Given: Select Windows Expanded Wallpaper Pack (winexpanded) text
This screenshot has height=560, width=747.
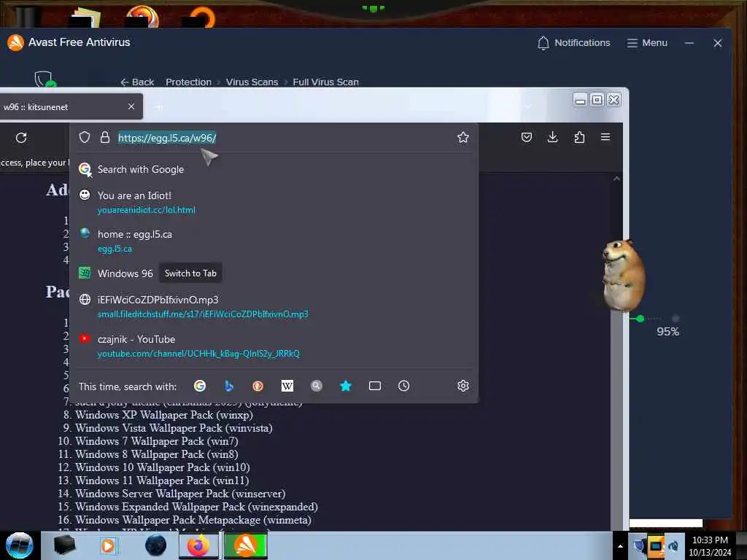Looking at the screenshot, I should 197,507.
